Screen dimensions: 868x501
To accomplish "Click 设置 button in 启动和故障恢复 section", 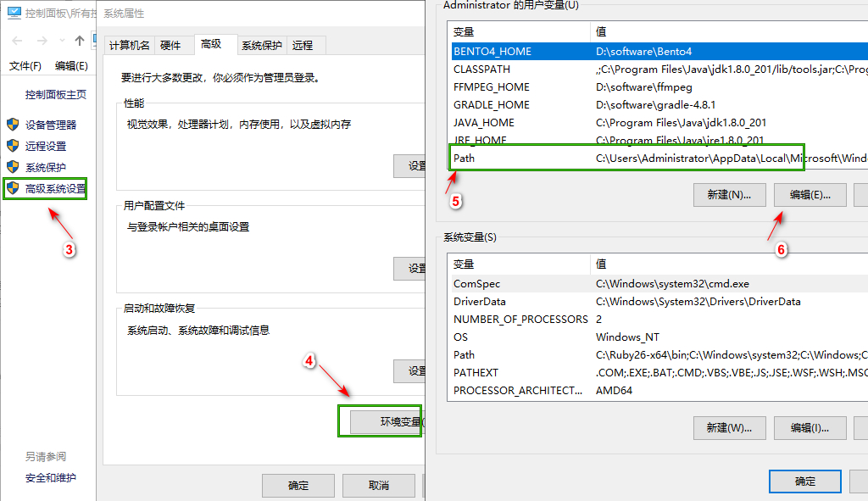I will tap(409, 371).
